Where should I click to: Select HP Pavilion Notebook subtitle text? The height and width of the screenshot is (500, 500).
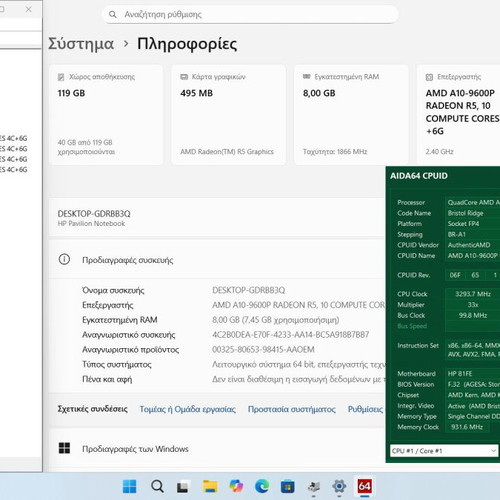tap(91, 224)
